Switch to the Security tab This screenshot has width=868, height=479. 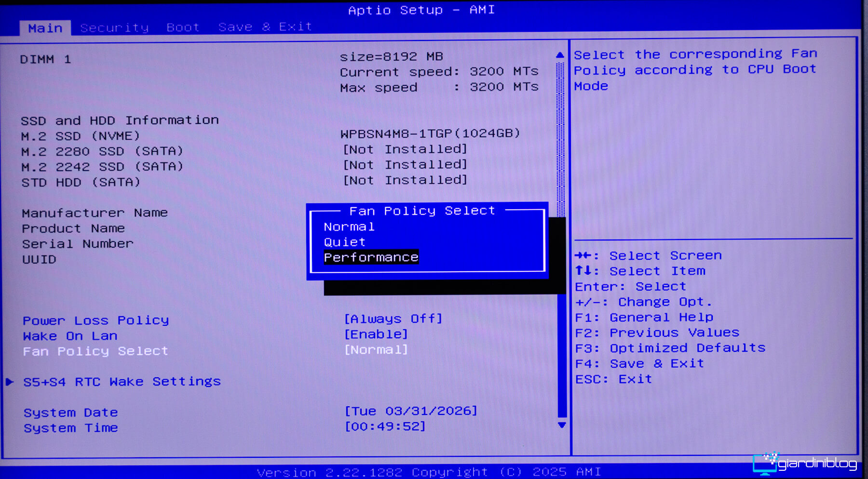pyautogui.click(x=114, y=27)
